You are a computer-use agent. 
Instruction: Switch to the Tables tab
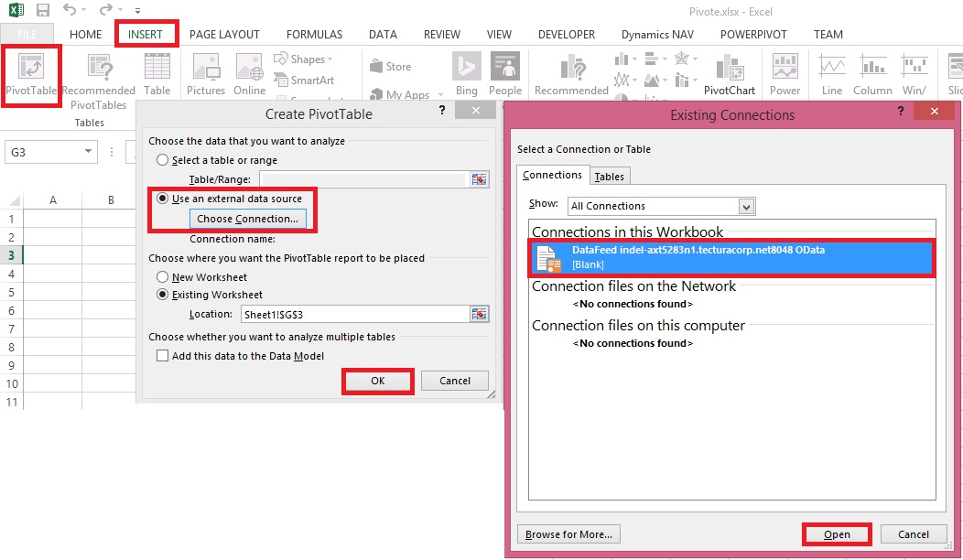pyautogui.click(x=610, y=175)
